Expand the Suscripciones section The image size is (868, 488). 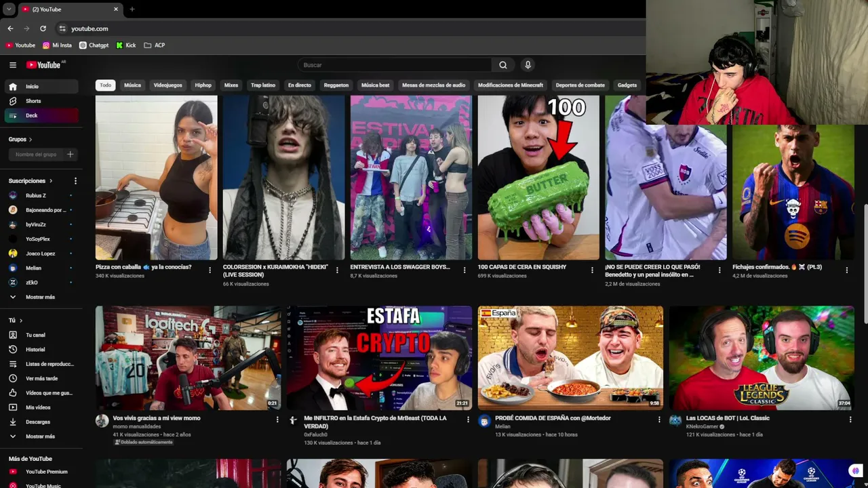pos(31,181)
